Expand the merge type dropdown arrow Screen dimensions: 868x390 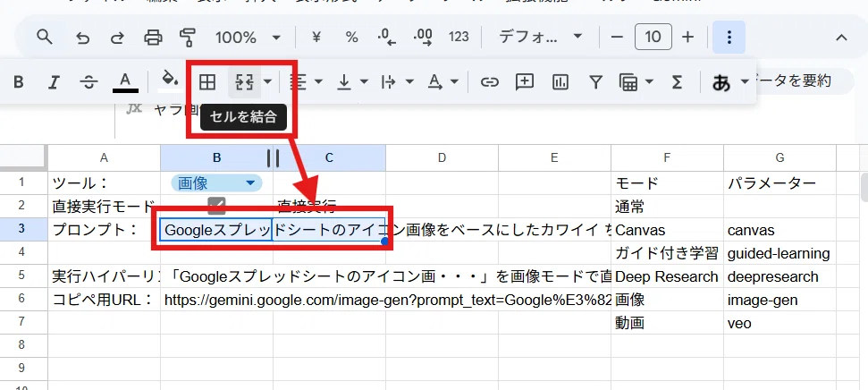(x=268, y=82)
